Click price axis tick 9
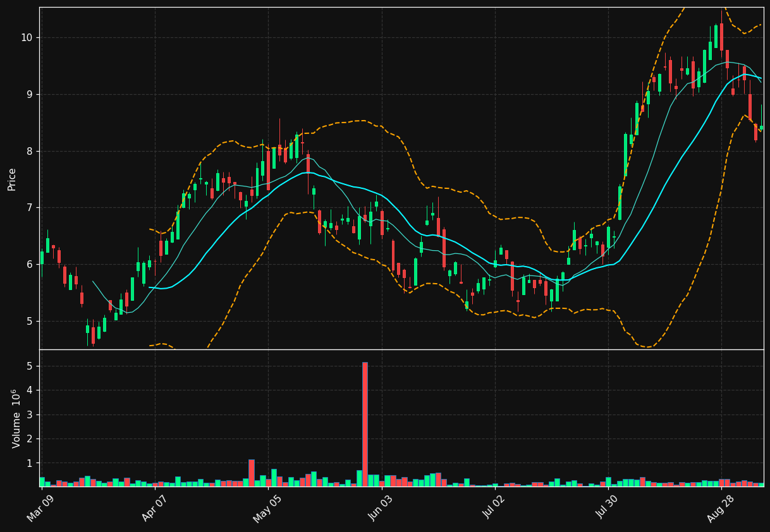This screenshot has height=532, width=770. (x=29, y=95)
